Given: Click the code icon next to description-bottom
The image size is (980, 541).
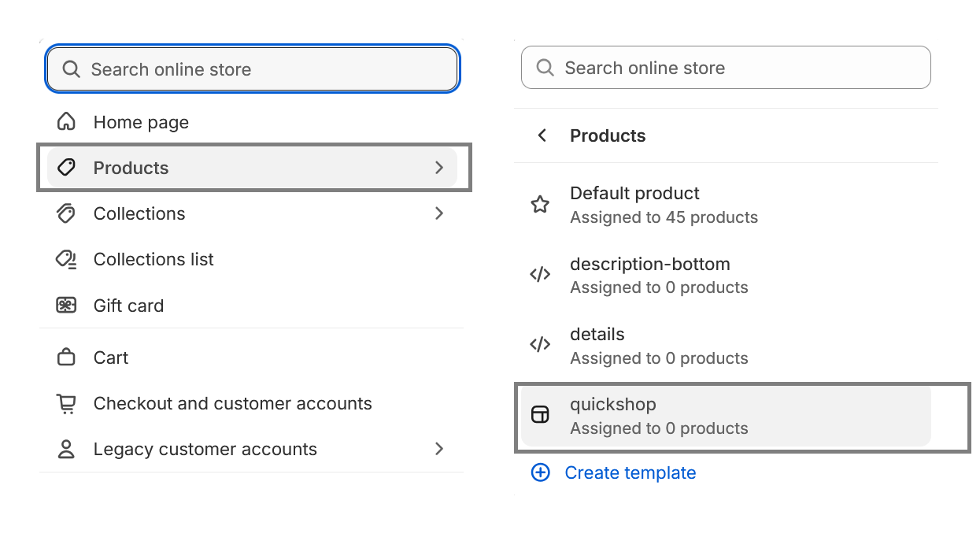Looking at the screenshot, I should pos(540,274).
